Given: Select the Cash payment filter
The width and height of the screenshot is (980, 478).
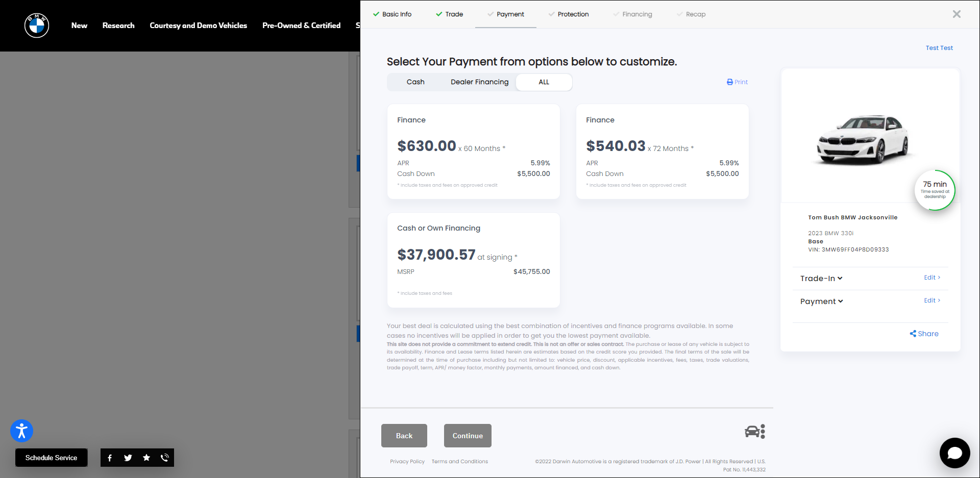Looking at the screenshot, I should [415, 82].
